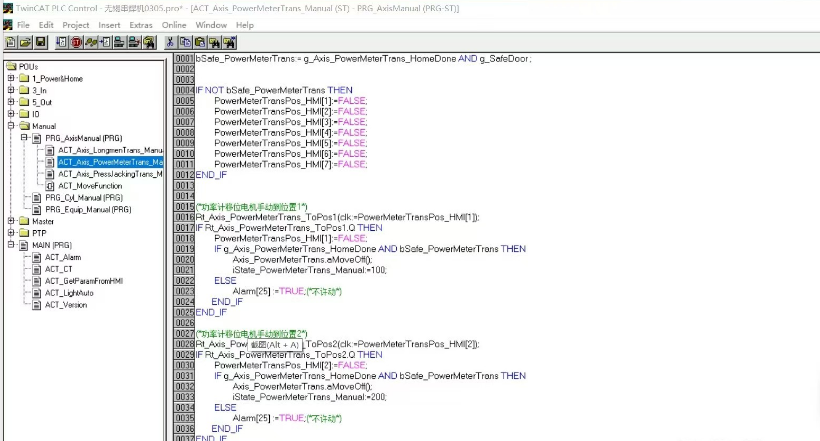This screenshot has width=820, height=441.
Task: Expand the 3_In folder
Action: (x=11, y=90)
